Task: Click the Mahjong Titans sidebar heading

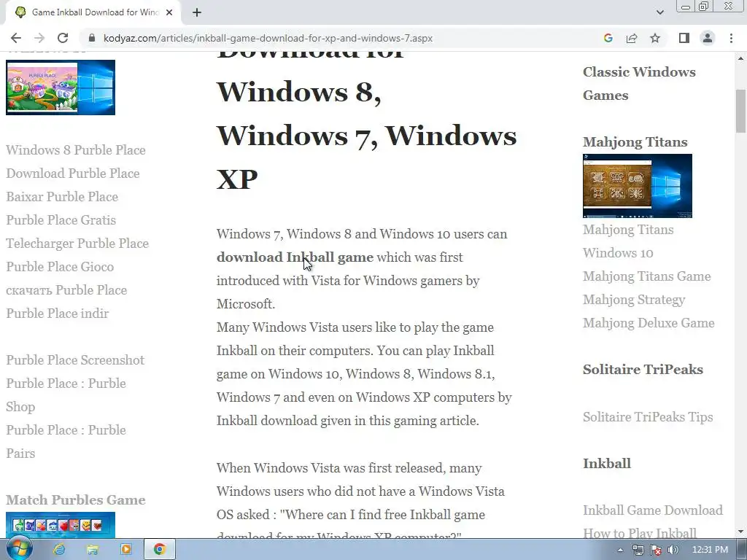Action: 635,142
